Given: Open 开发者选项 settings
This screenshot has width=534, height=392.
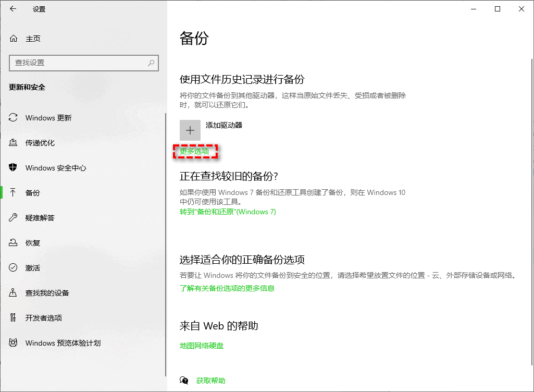Looking at the screenshot, I should pos(44,318).
